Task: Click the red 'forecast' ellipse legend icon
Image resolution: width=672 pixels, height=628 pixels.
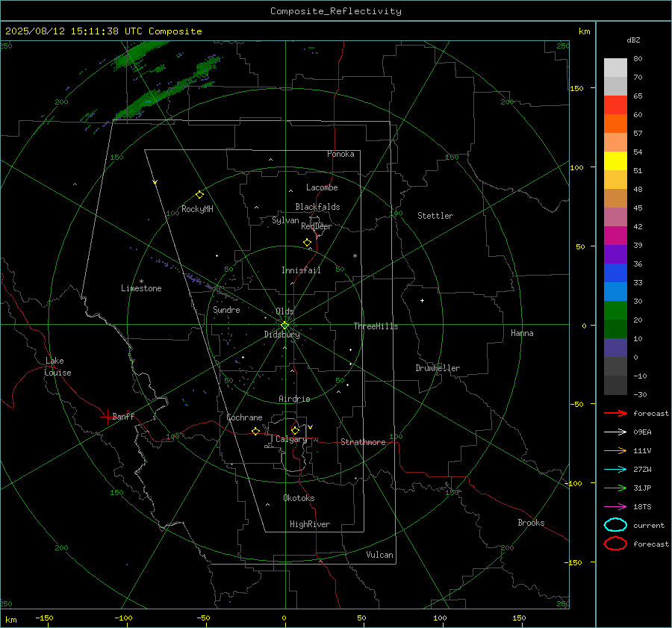Action: coord(615,544)
